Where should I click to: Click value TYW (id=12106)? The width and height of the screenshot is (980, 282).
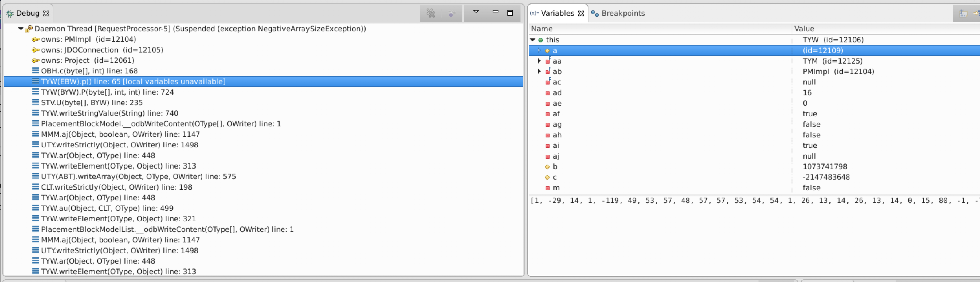[x=833, y=40]
